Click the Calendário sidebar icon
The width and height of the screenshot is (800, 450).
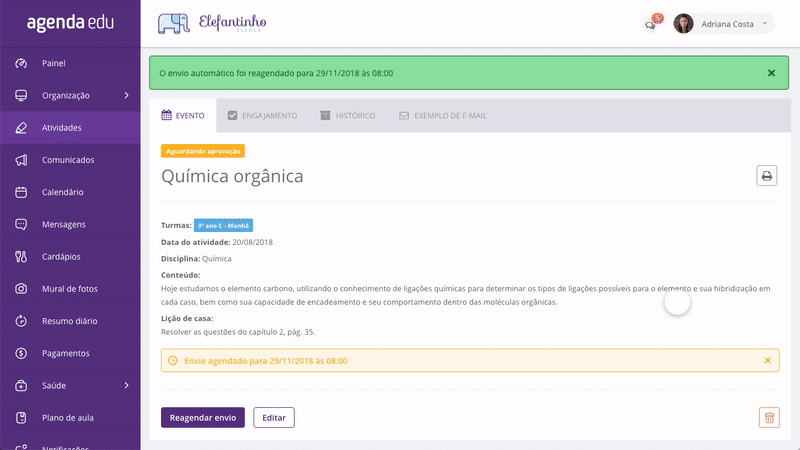pos(21,192)
